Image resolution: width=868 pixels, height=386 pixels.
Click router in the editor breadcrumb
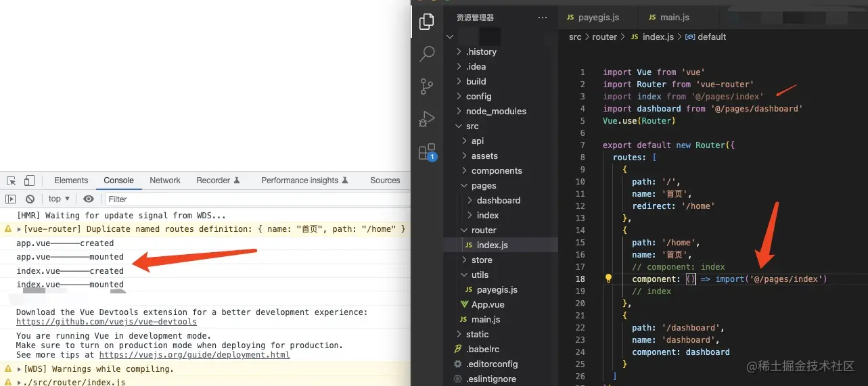604,37
